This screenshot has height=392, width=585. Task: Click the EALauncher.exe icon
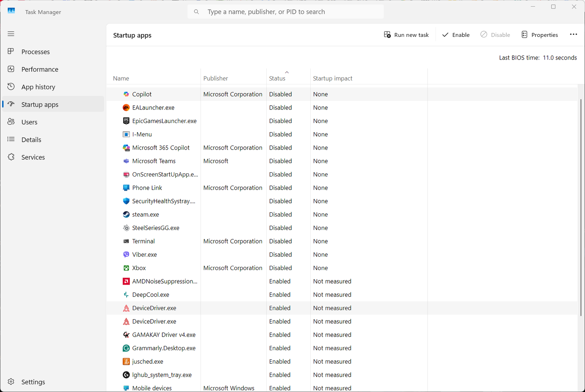click(126, 107)
